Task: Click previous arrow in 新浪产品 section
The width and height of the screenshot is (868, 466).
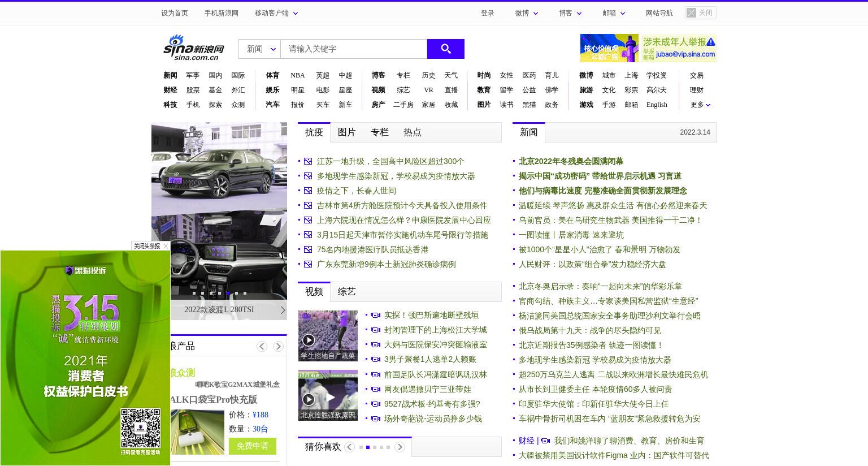Action: (x=262, y=346)
